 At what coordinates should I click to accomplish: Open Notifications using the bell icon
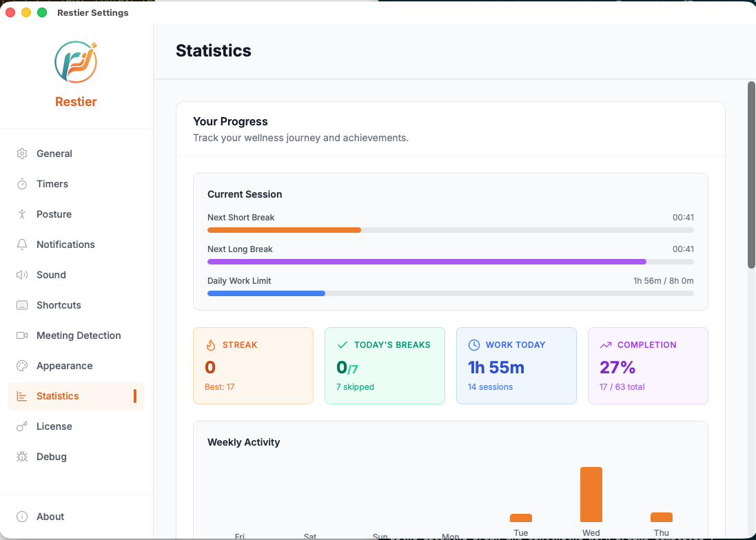point(21,245)
